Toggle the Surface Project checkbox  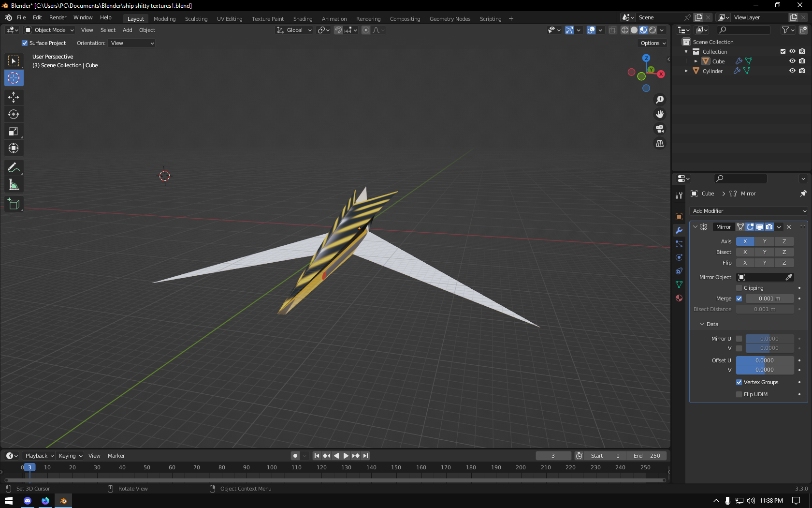point(25,43)
